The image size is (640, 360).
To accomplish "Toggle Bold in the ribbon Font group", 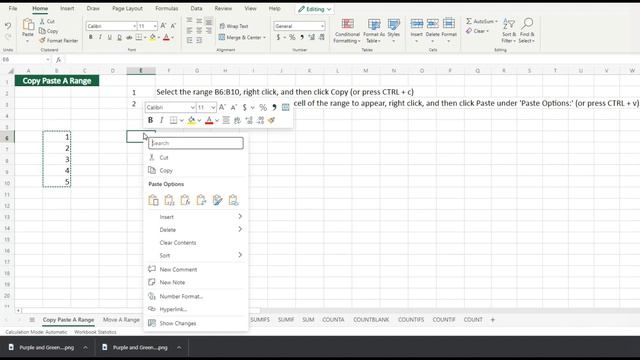I will pos(91,38).
